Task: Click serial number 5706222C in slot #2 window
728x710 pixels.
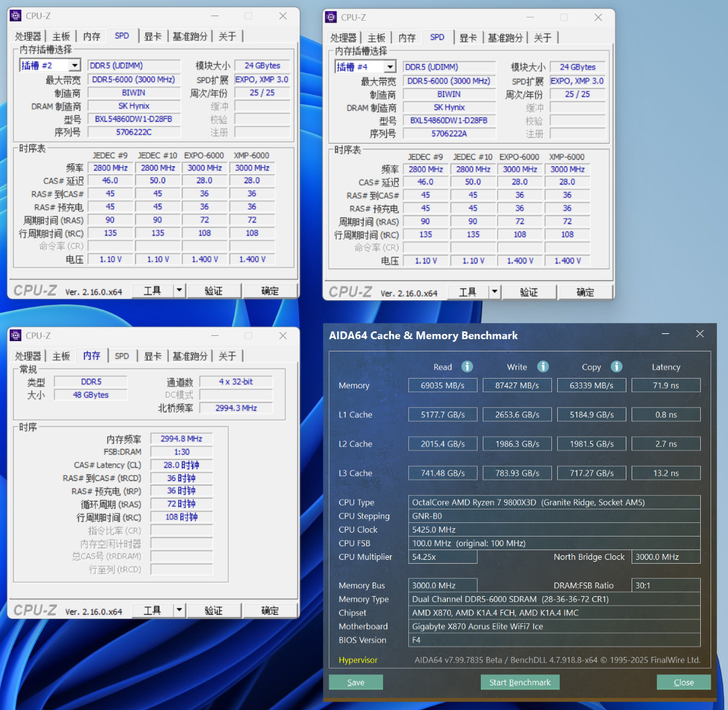Action: (134, 132)
